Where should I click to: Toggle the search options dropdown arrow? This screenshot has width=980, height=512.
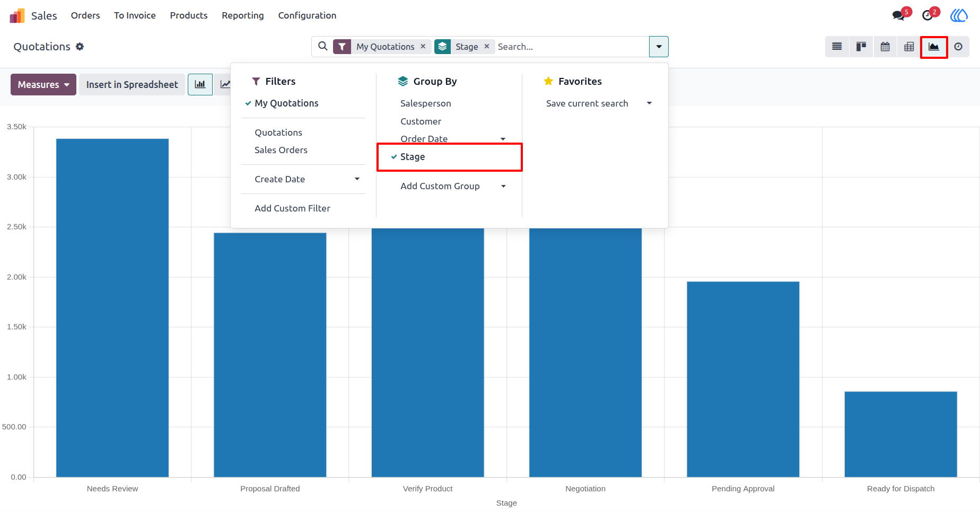659,47
